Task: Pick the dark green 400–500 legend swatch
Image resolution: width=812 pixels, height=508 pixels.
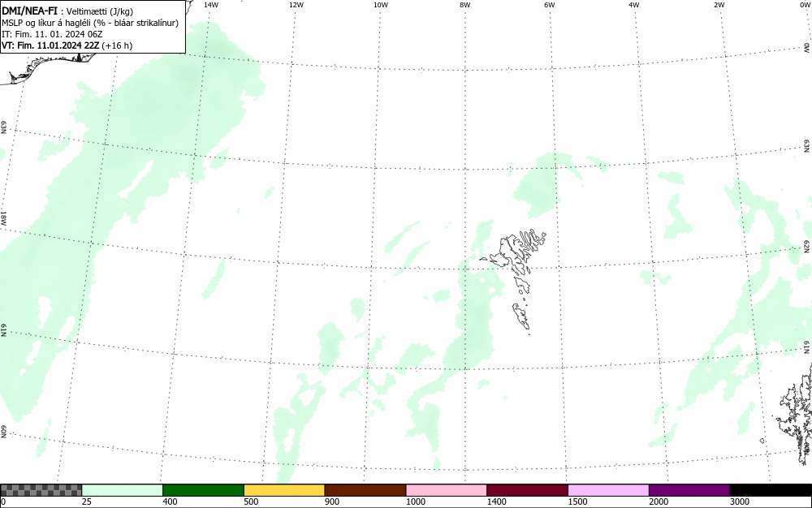Action: click(203, 490)
